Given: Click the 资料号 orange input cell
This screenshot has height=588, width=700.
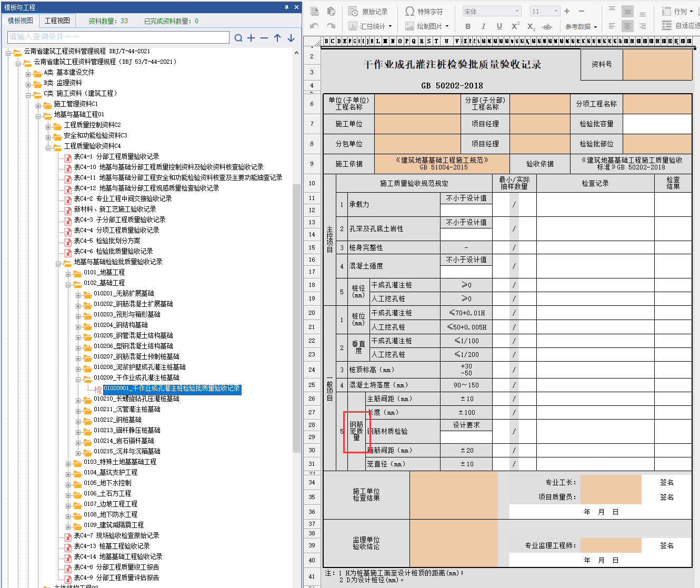Looking at the screenshot, I should (x=657, y=64).
